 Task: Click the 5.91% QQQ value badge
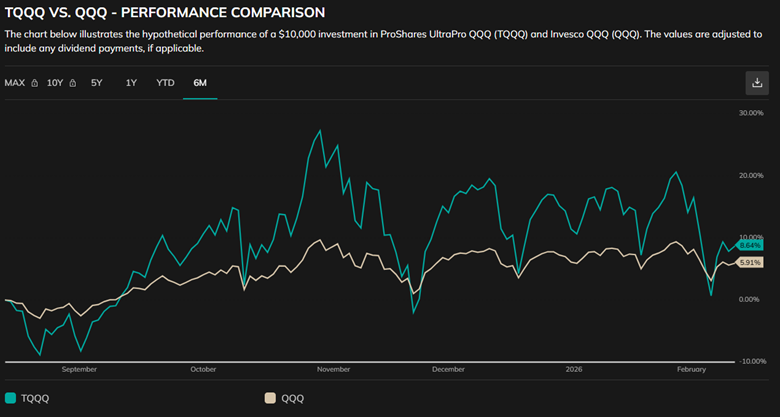coord(750,262)
